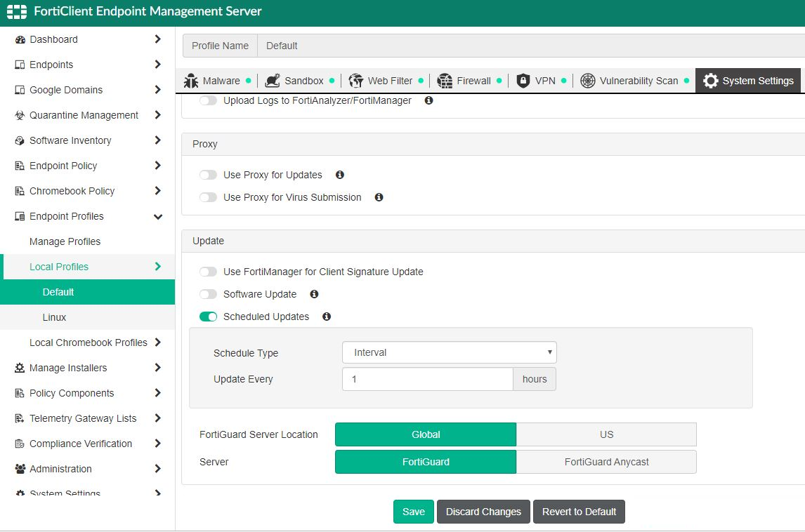Select Global FortiGuard server location
Viewport: 805px width, 532px height.
pyautogui.click(x=426, y=434)
